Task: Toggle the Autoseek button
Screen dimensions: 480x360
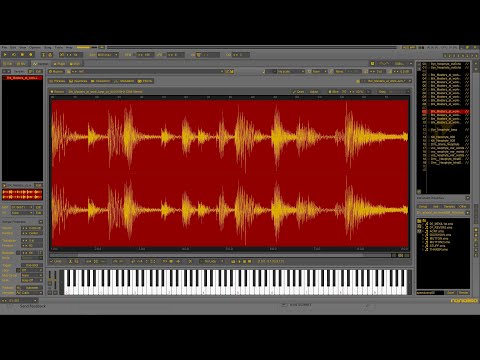Action: pos(32,287)
